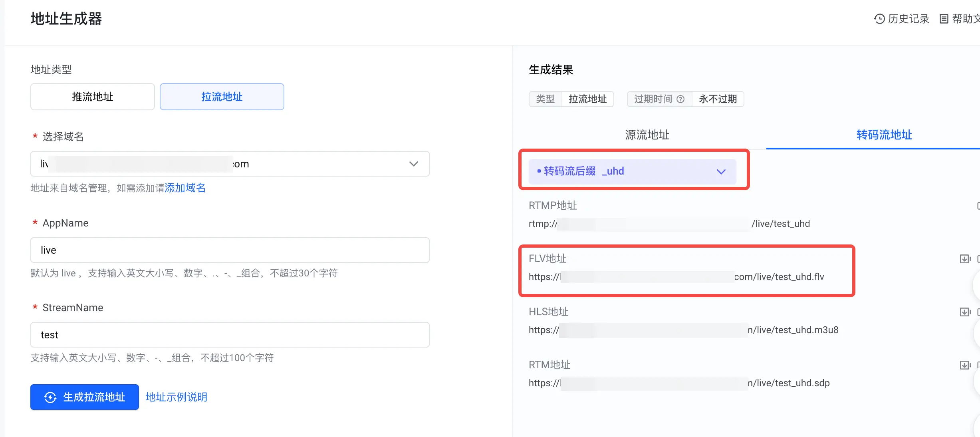Open 历史记录 history clock icon
Screen dimensions: 980x437
point(879,19)
